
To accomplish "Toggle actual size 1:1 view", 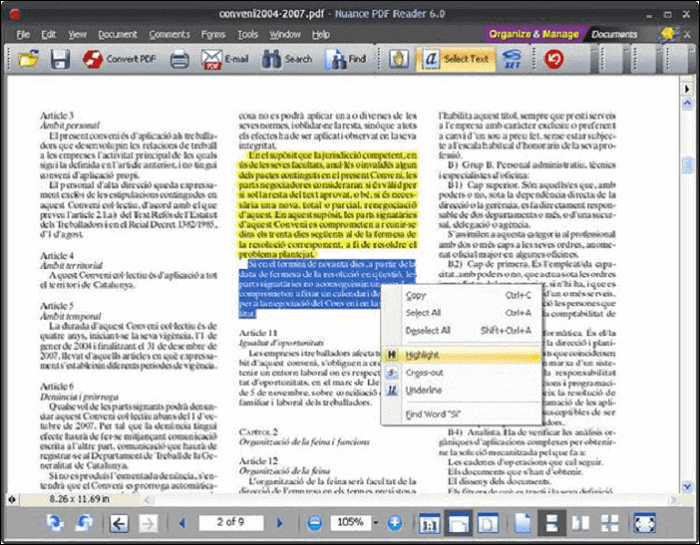I will (x=430, y=523).
